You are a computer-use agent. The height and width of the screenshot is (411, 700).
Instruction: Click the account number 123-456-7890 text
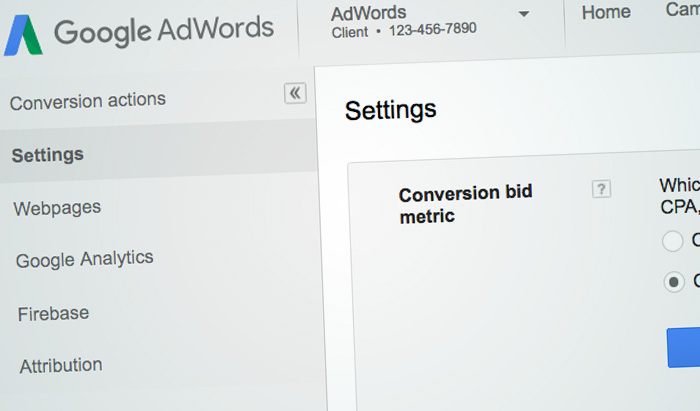point(432,30)
